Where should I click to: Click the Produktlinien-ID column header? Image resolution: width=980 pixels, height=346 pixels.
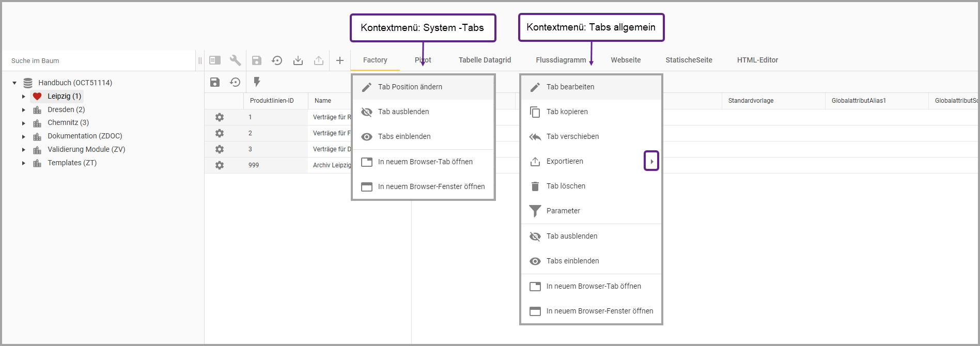[272, 101]
